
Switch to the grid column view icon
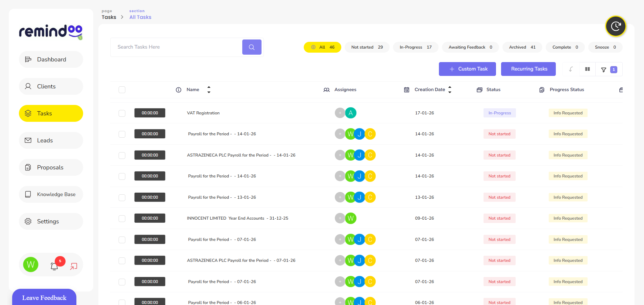coord(588,69)
